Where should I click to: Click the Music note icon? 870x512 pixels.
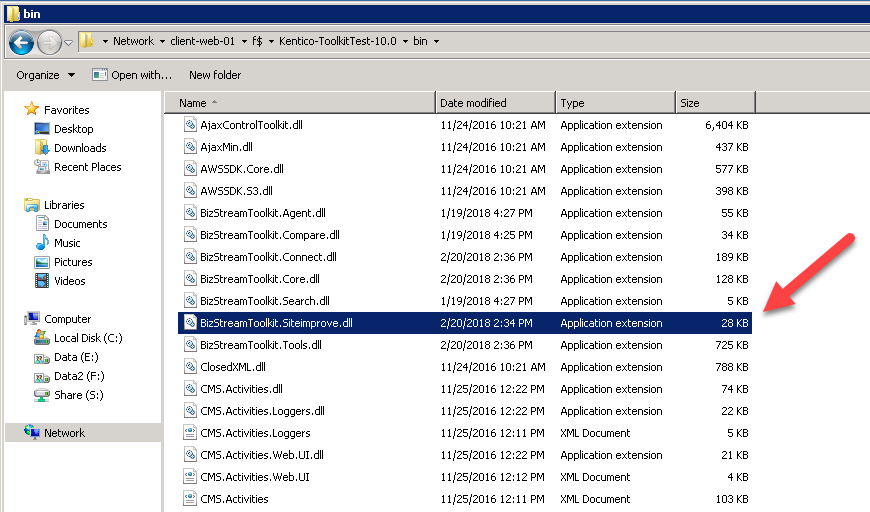click(42, 243)
